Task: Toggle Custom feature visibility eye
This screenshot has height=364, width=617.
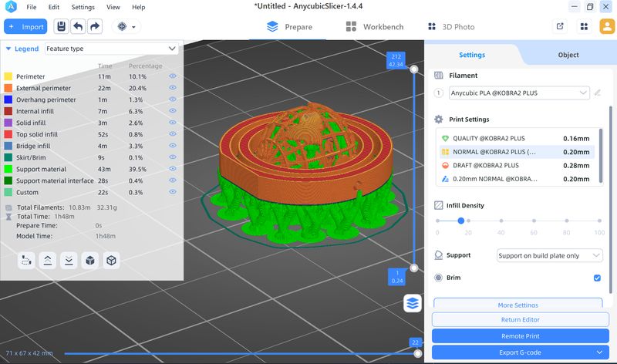Action: pos(172,192)
